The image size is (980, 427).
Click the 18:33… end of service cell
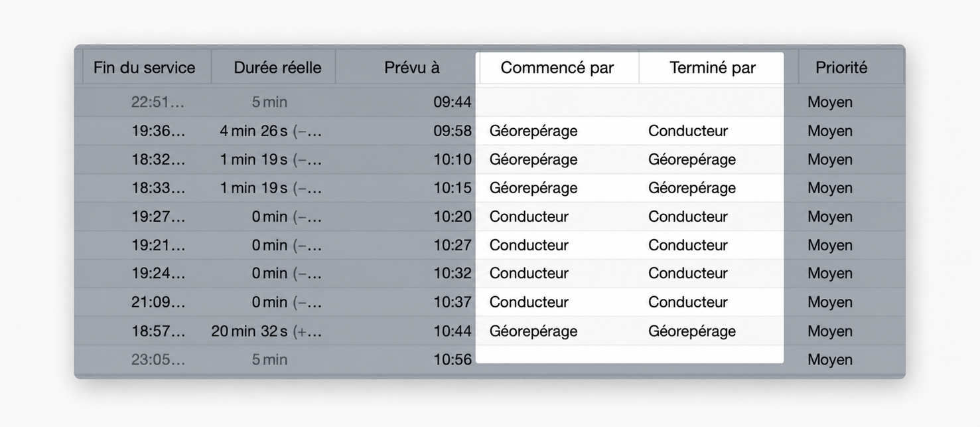click(x=159, y=188)
